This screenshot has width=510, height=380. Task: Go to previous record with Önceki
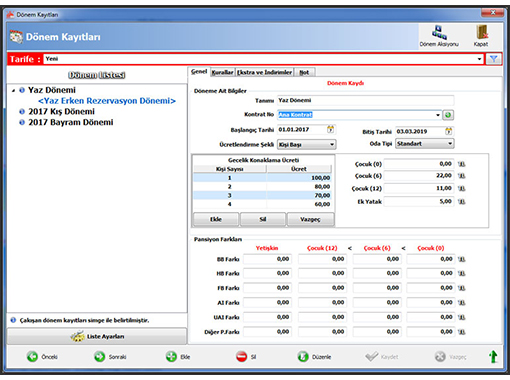click(x=42, y=357)
